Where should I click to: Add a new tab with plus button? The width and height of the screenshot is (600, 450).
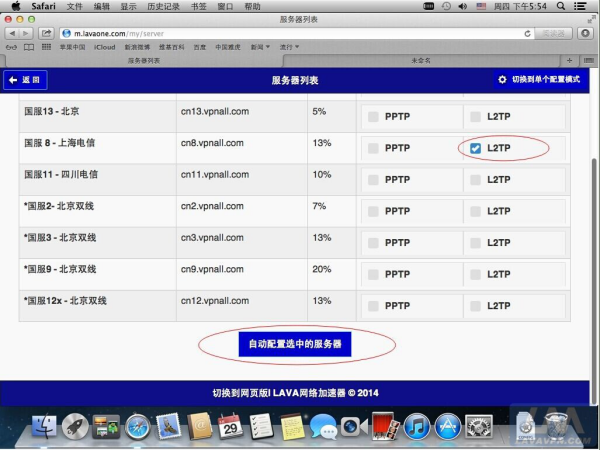[569, 60]
